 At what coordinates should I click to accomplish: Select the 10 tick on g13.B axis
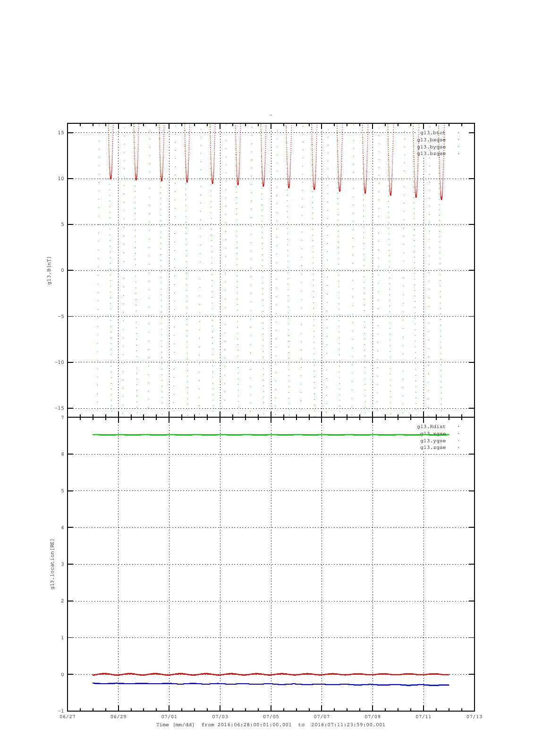pyautogui.click(x=61, y=179)
